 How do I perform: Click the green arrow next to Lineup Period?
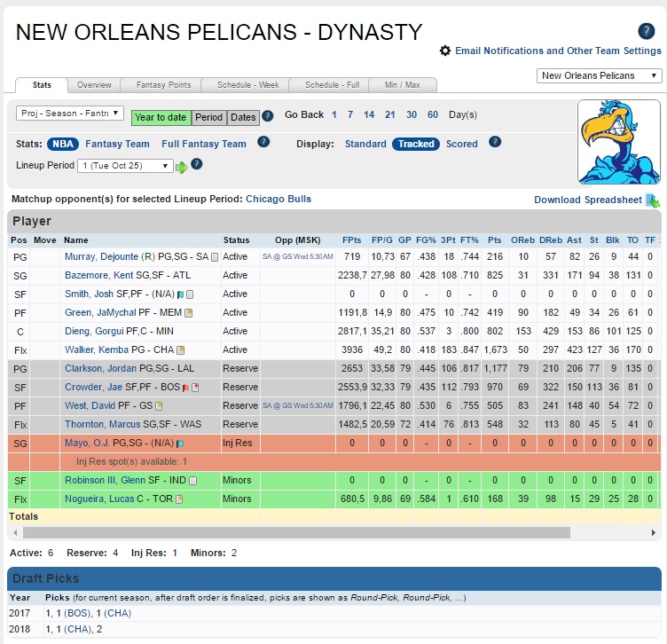click(x=182, y=167)
